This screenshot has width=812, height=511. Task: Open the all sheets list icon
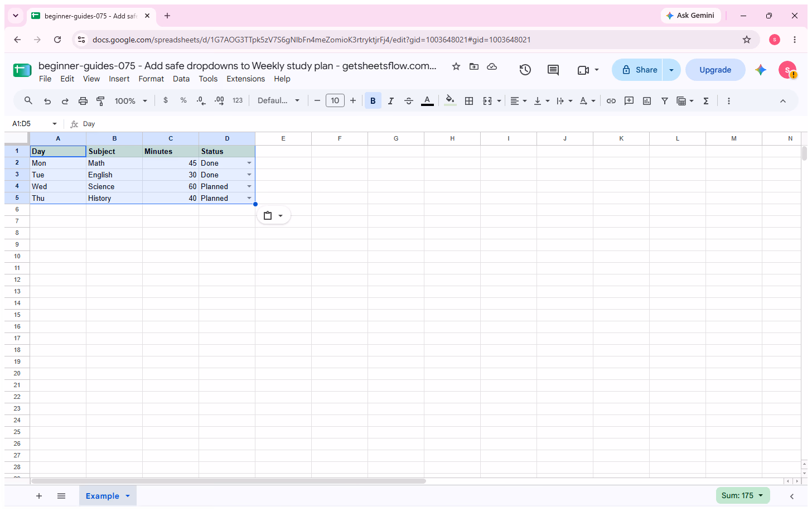[x=61, y=496]
